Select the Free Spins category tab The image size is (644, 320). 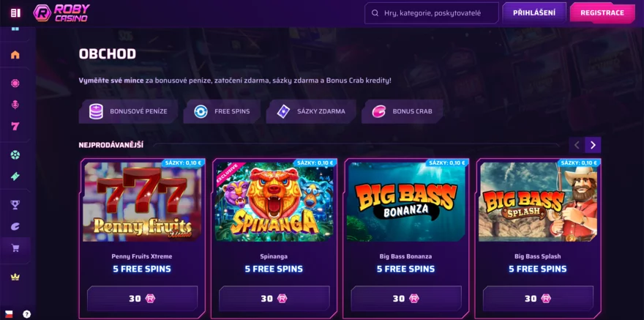pyautogui.click(x=222, y=111)
